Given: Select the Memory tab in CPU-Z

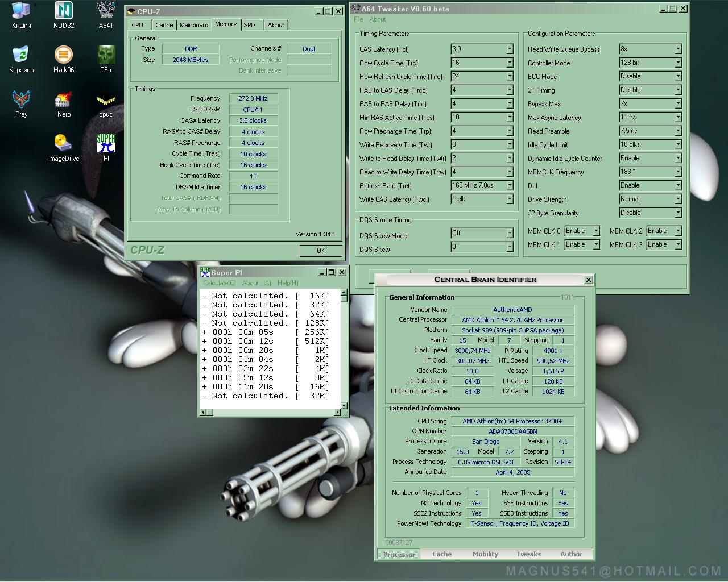Looking at the screenshot, I should 226,24.
